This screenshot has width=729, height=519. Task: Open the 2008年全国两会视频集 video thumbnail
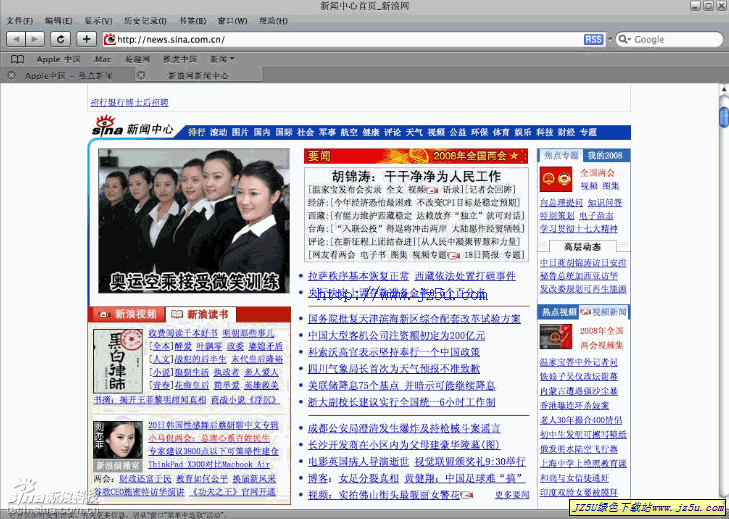pyautogui.click(x=556, y=337)
